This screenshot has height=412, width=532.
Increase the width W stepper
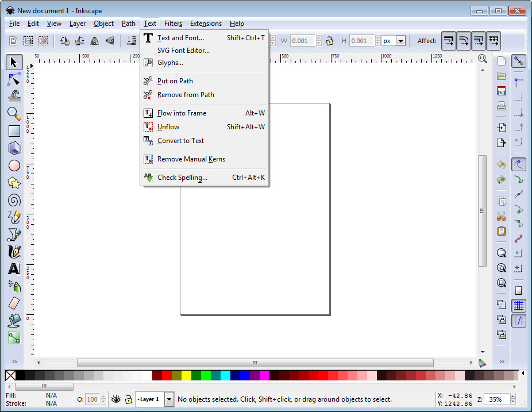tap(319, 38)
